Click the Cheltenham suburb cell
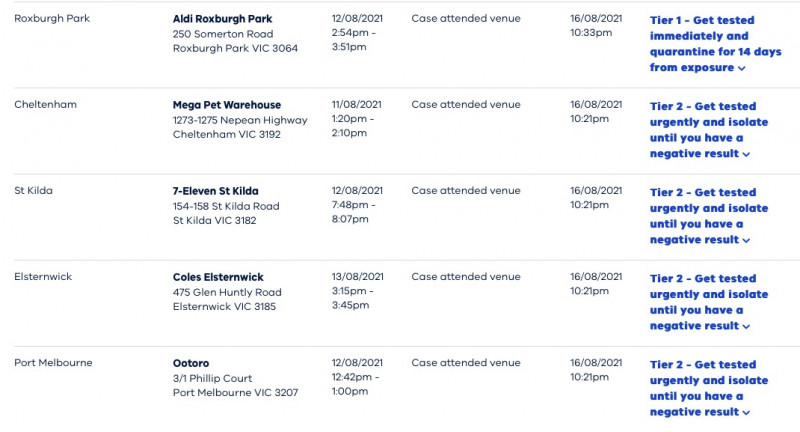Viewport: 800px width, 432px height. 45,105
